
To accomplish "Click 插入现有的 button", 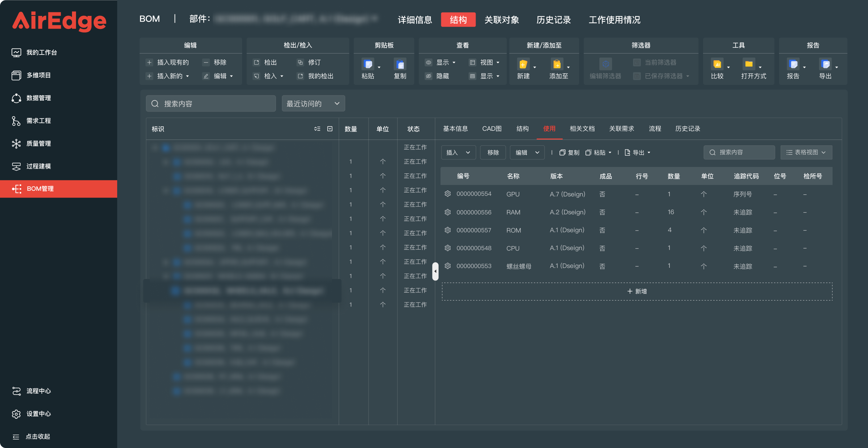I will click(x=167, y=63).
